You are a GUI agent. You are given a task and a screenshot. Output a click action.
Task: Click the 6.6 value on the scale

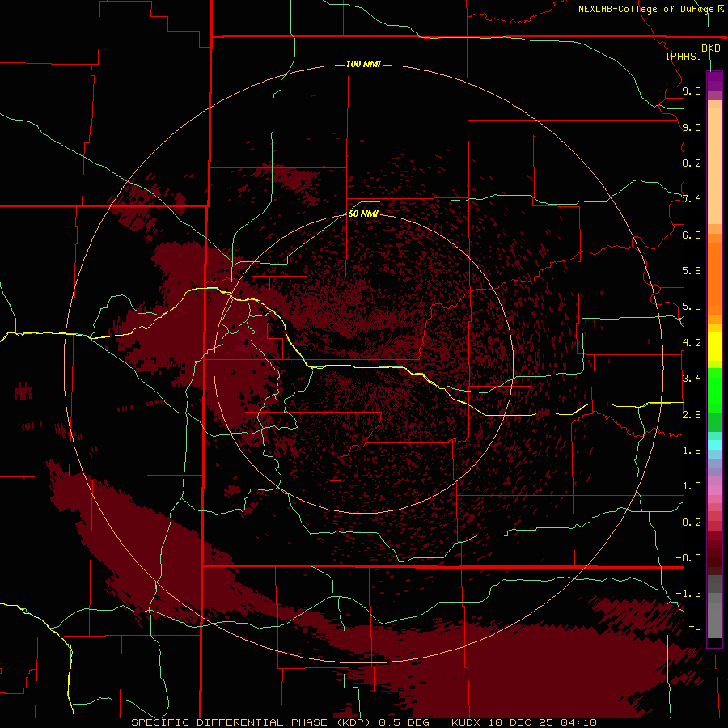click(692, 235)
